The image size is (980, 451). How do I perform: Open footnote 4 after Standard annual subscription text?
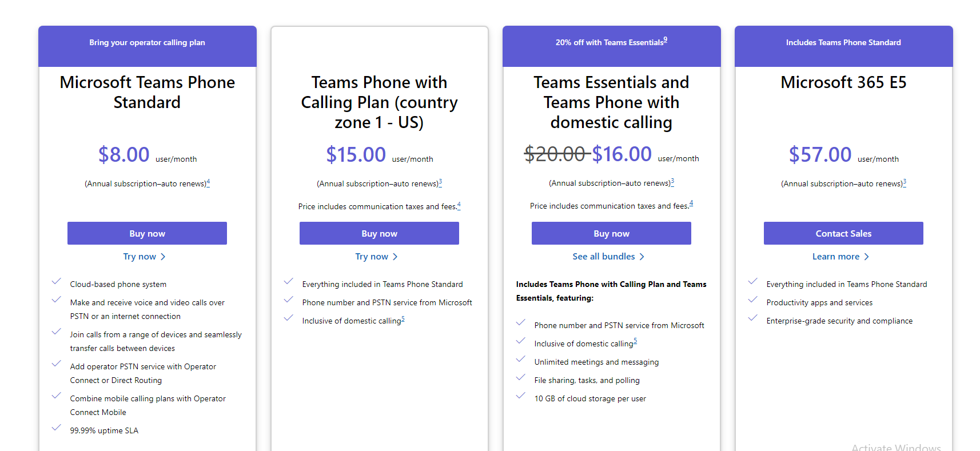click(x=209, y=181)
